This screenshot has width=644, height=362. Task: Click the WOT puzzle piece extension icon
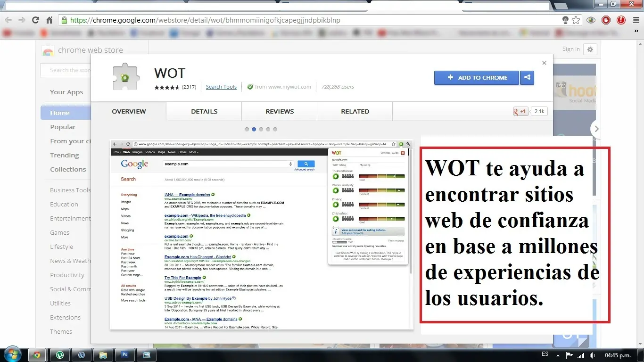(127, 76)
